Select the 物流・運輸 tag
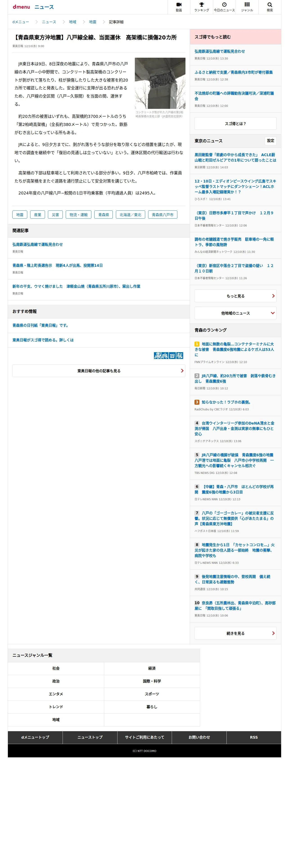Screen dimensions: 289x868 click(78, 215)
